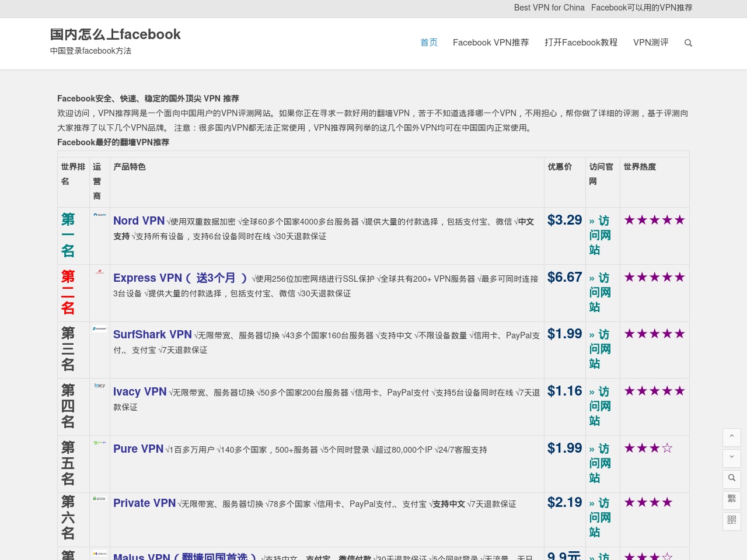
Task: Open the floating sidebar search button
Action: pos(732,479)
